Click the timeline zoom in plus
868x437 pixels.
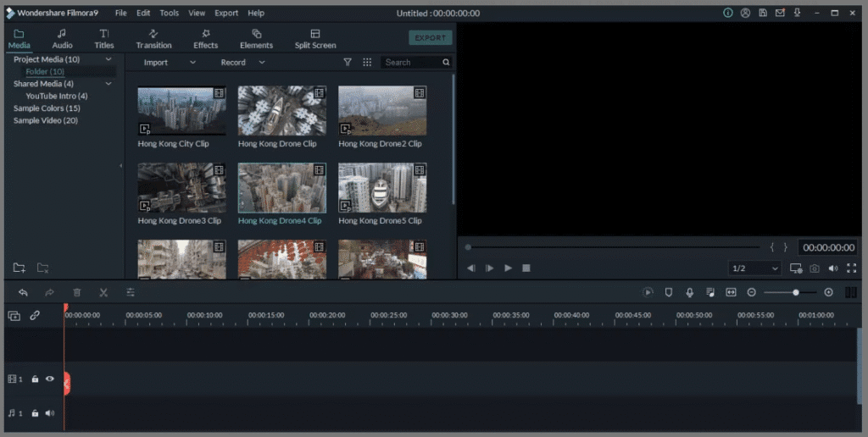(x=828, y=292)
